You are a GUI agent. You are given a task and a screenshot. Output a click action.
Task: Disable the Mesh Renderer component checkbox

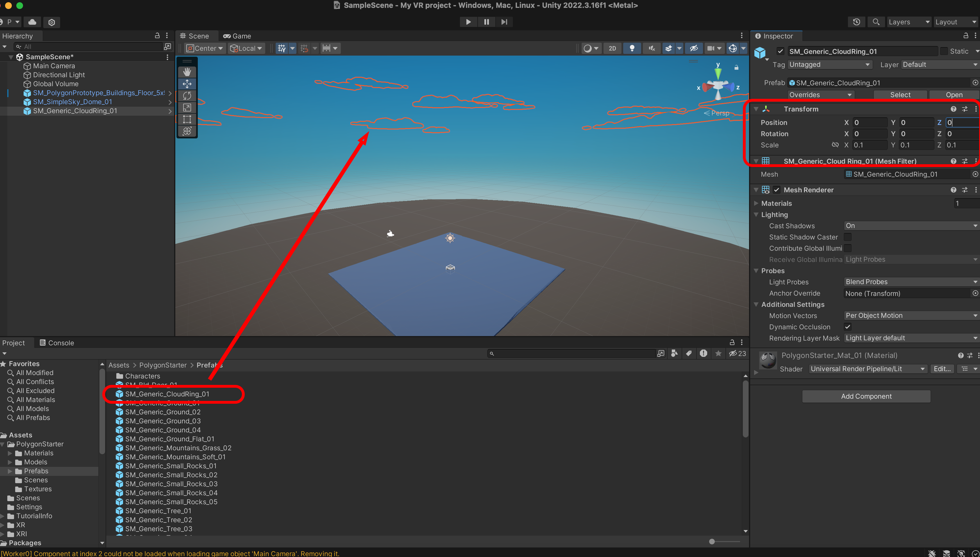tap(776, 190)
